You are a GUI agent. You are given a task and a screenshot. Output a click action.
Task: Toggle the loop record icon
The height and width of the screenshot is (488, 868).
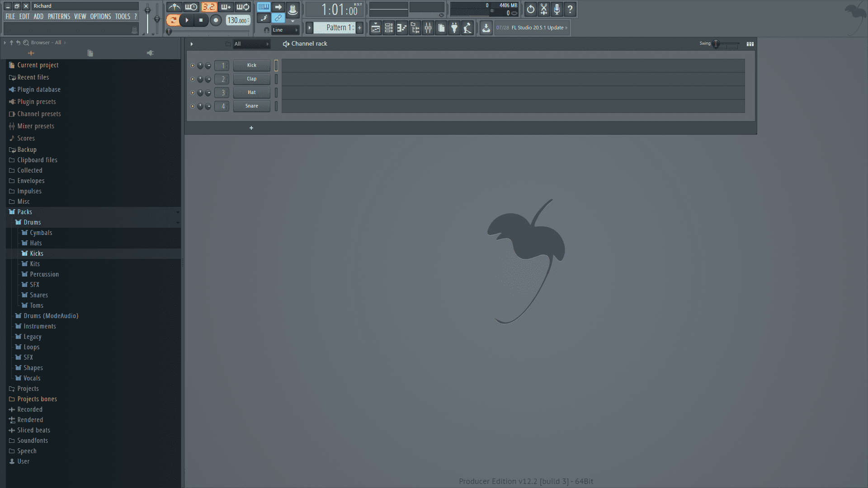pos(243,7)
